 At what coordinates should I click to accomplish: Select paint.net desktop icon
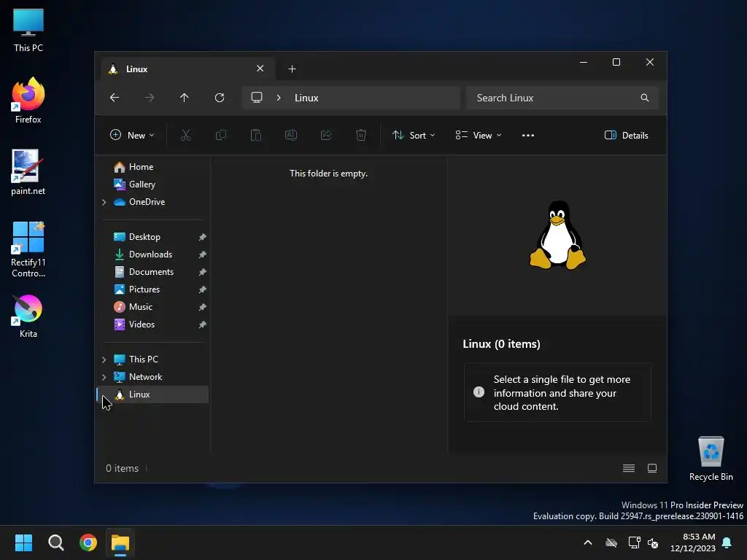tap(28, 172)
